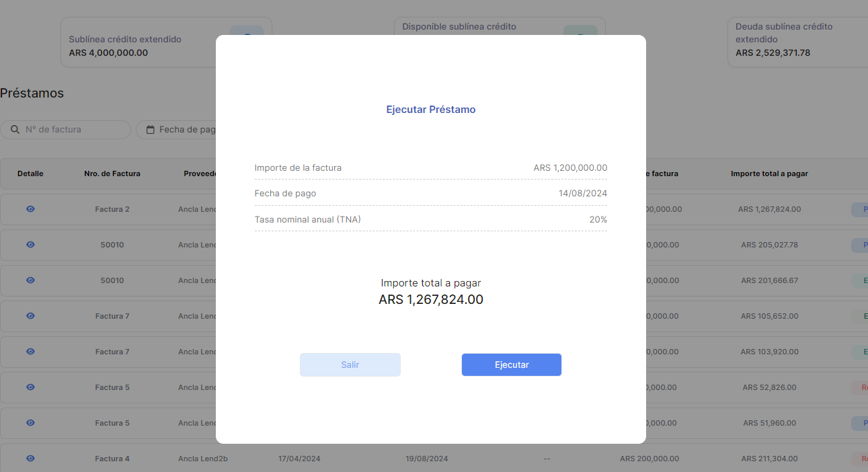Open eye icon for 50010 totaling ARS 205,027.78
The image size is (868, 472).
coord(30,245)
